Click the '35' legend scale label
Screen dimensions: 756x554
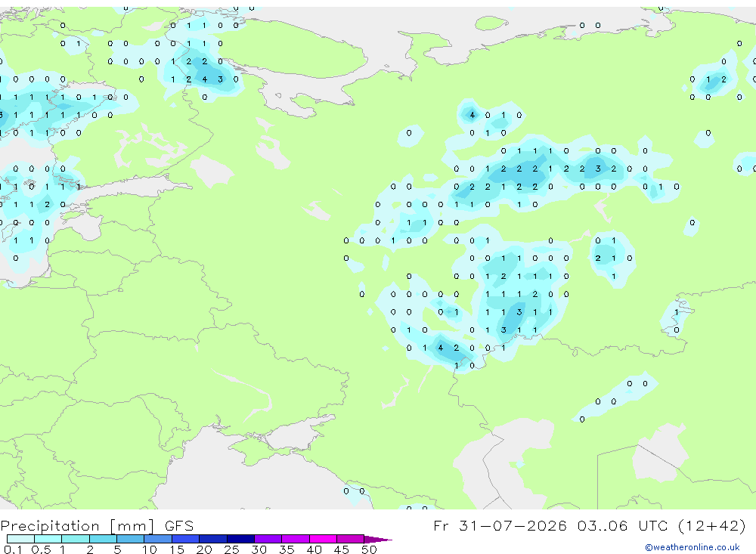coord(287,549)
